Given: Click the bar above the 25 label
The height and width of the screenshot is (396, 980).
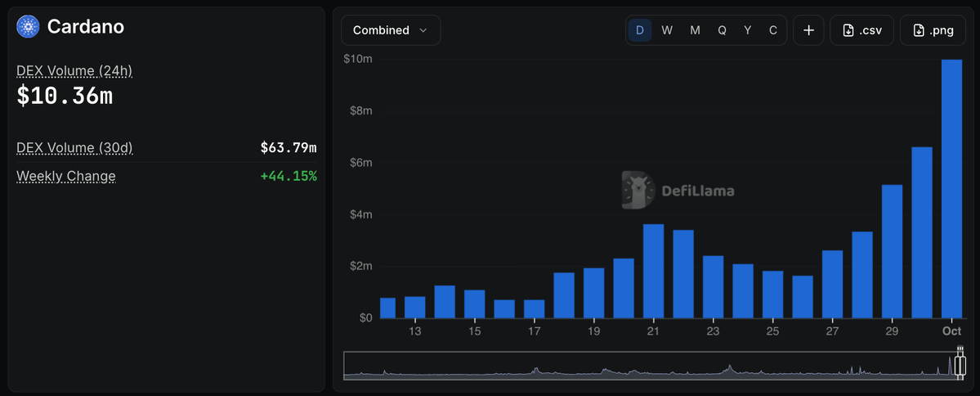Looking at the screenshot, I should click(772, 295).
